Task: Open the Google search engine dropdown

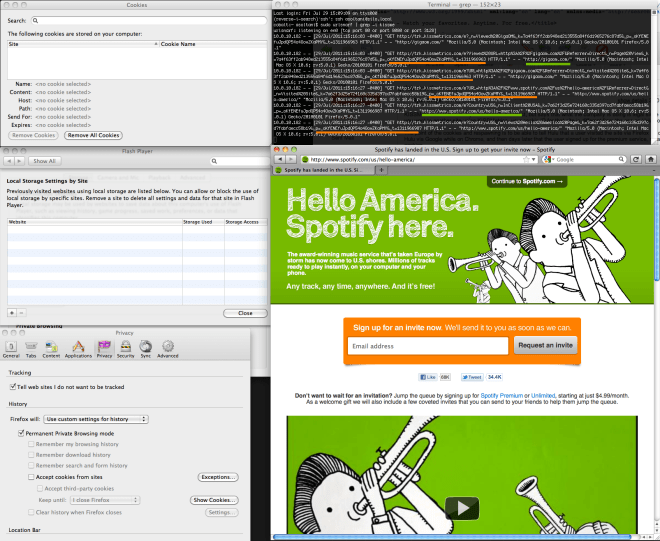Action: pos(550,159)
